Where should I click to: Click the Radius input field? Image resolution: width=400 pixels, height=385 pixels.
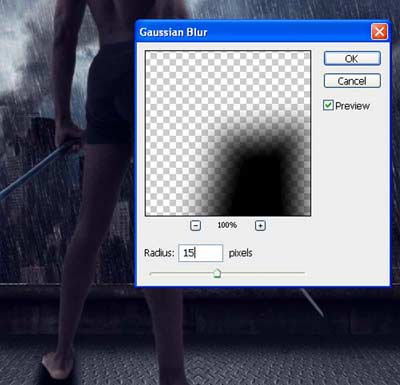(201, 253)
